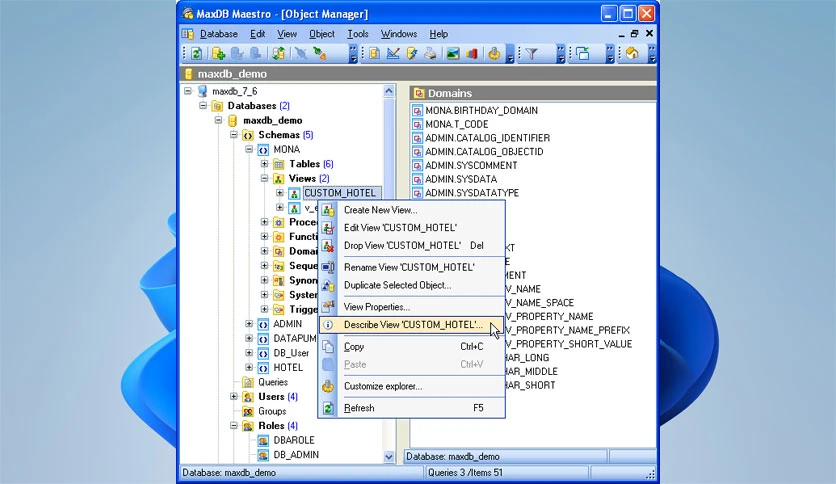Choose Rename View 'CUSTOM_HOTEL' menu entry
Viewport: 836px width, 484px height.
tap(412, 267)
